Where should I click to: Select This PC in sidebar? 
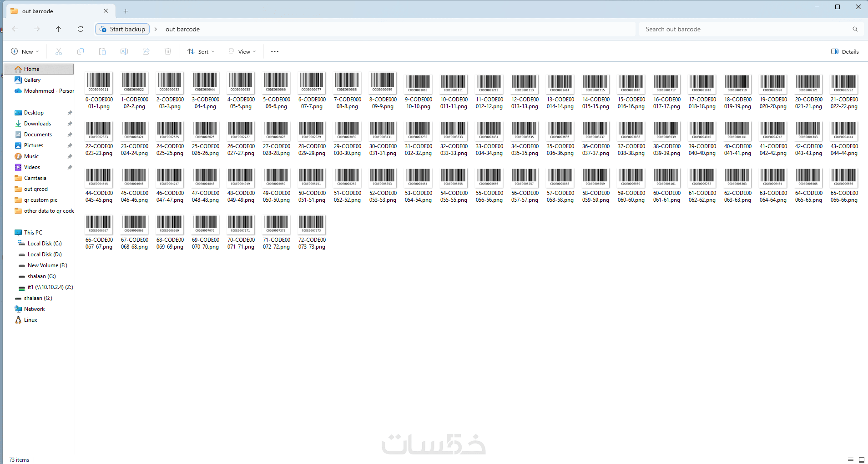(x=33, y=233)
